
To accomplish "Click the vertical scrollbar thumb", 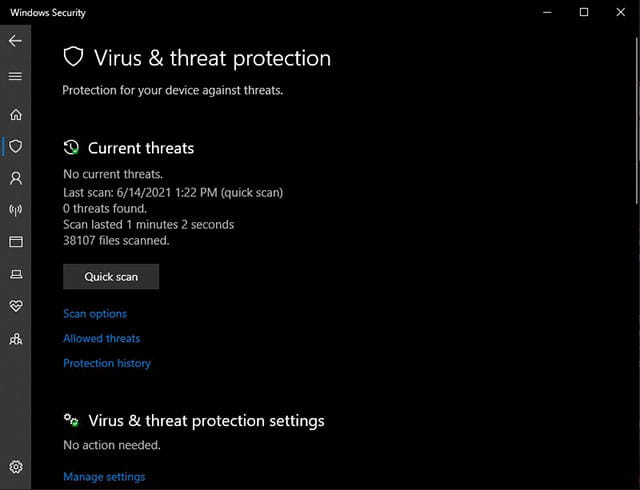I will [x=637, y=120].
